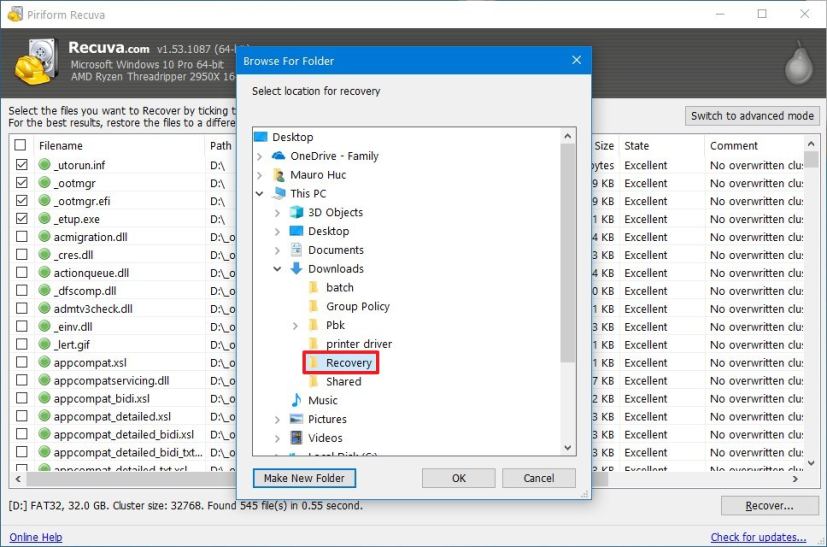
Task: Click the 3D Objects cube icon
Action: 296,212
